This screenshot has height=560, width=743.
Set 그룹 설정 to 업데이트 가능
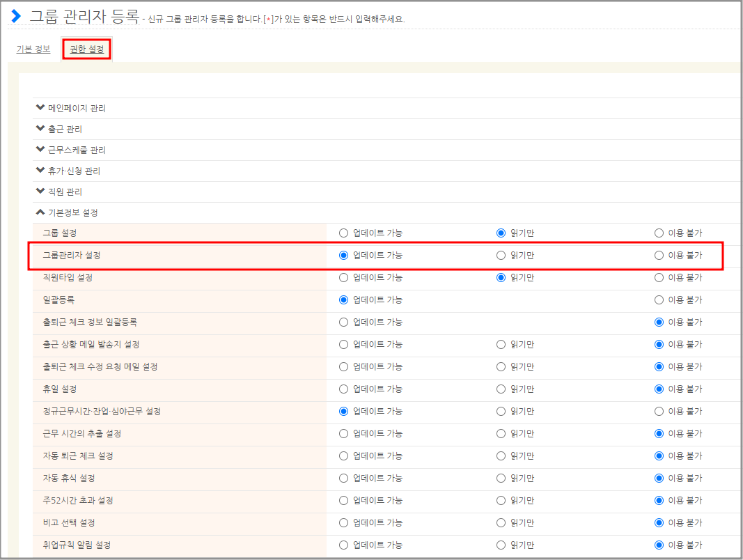click(x=343, y=233)
